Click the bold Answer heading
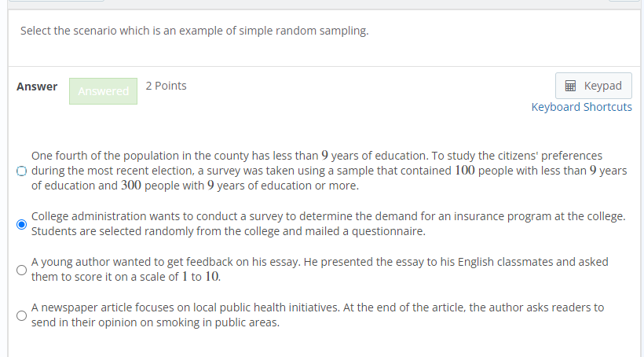This screenshot has width=644, height=357. [37, 86]
